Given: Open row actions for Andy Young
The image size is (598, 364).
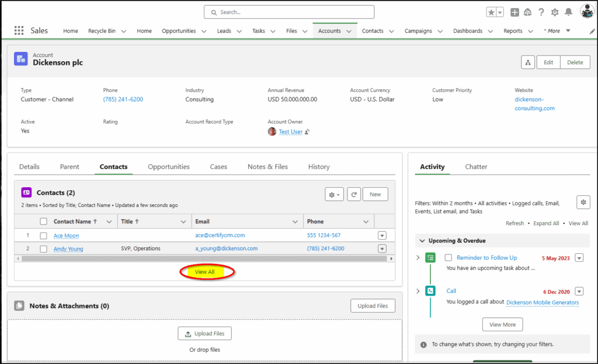Looking at the screenshot, I should [382, 249].
